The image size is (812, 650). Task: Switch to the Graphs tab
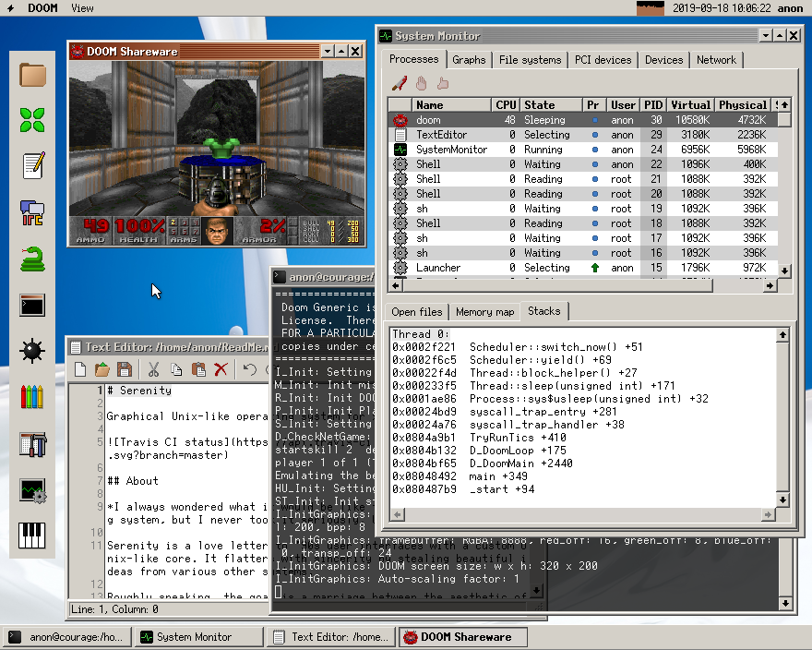pyautogui.click(x=469, y=60)
